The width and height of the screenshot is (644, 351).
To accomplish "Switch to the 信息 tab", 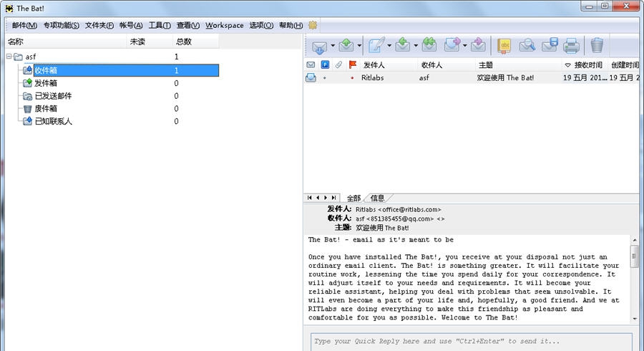I will (x=377, y=198).
